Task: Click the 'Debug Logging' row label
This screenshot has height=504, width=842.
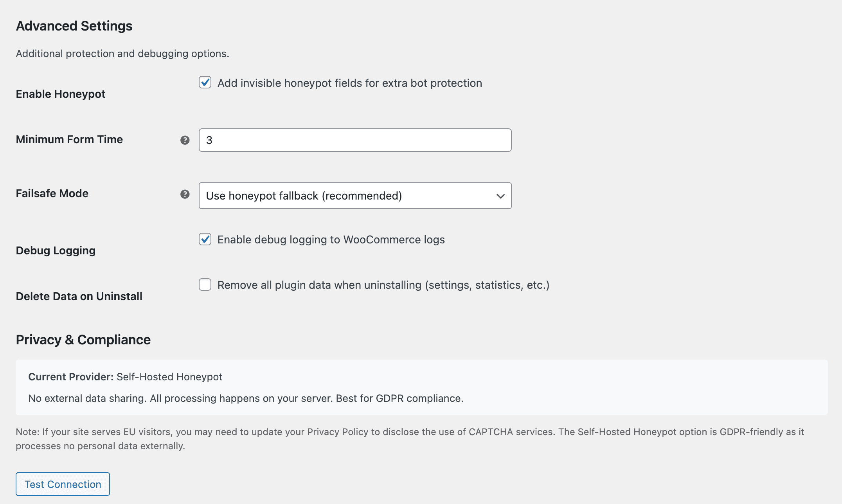Action: pyautogui.click(x=56, y=250)
